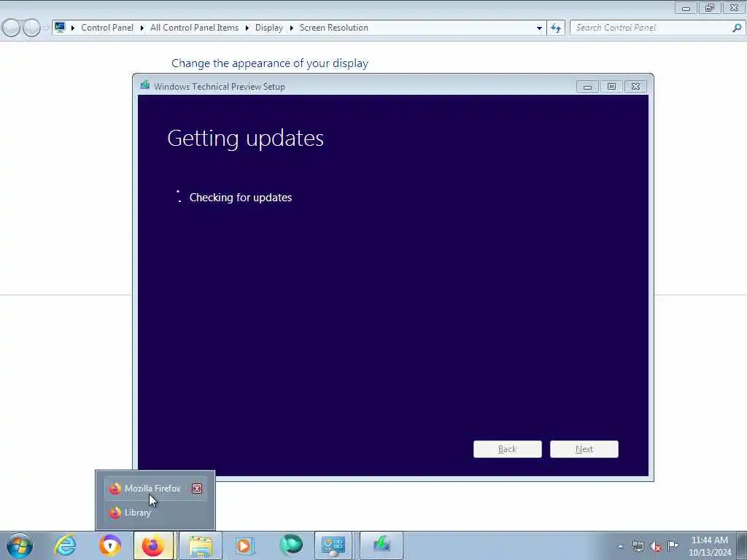Expand the arrow after Display breadcrumb
The height and width of the screenshot is (560, 747).
pos(292,28)
